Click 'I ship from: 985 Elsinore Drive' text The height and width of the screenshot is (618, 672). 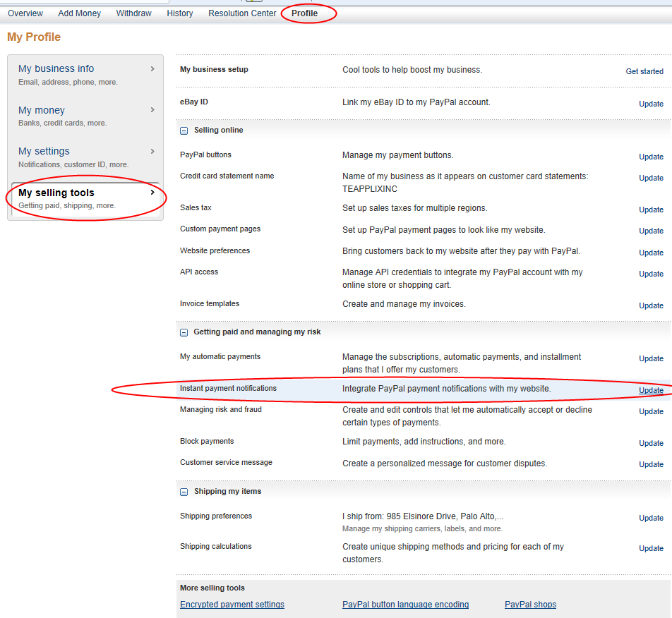(x=423, y=516)
